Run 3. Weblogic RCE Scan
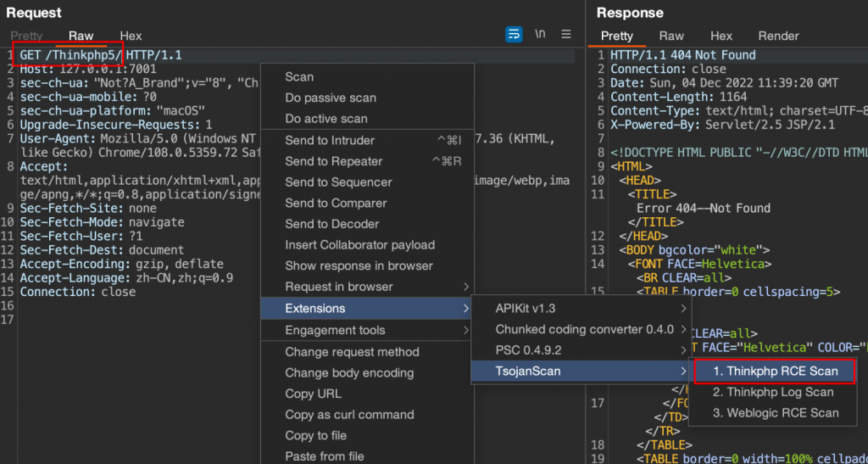This screenshot has height=464, width=868. click(775, 413)
